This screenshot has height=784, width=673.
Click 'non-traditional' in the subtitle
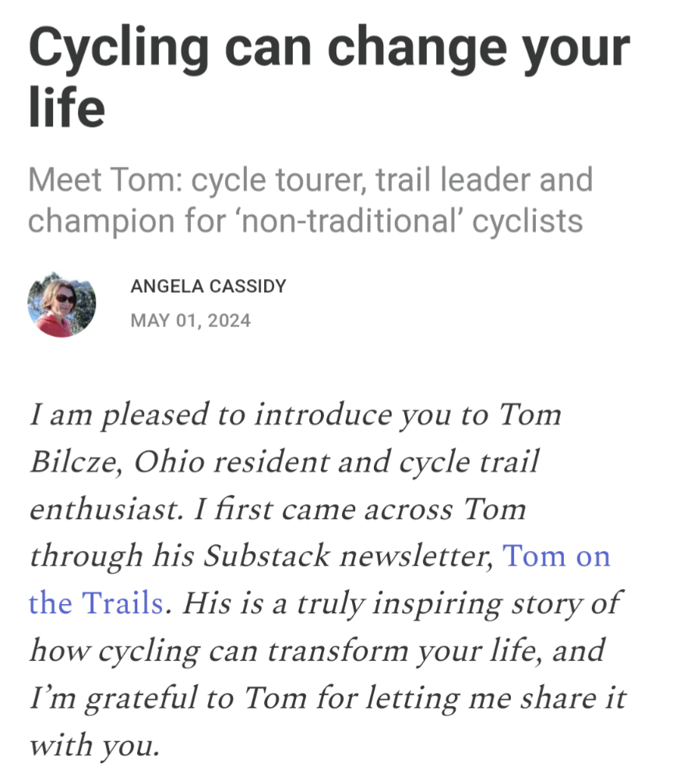click(349, 221)
